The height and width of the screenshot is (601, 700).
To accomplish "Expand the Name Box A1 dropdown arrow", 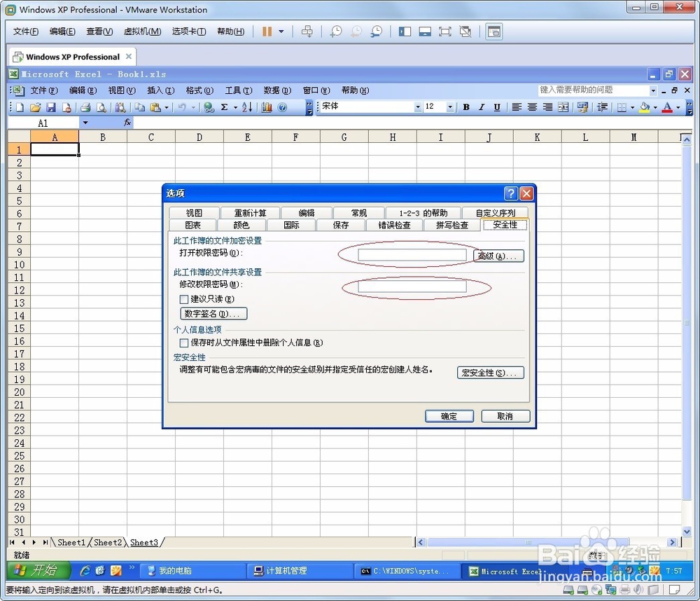I will (x=85, y=123).
